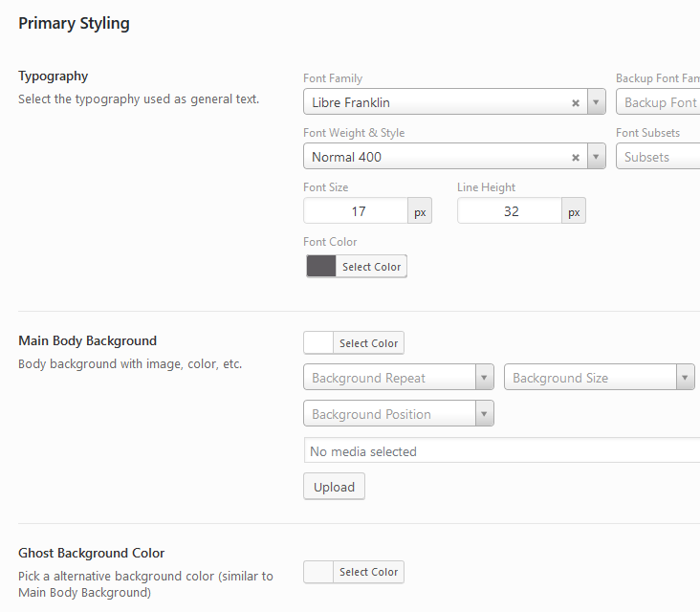Open the Font Family dropdown arrow

[597, 102]
